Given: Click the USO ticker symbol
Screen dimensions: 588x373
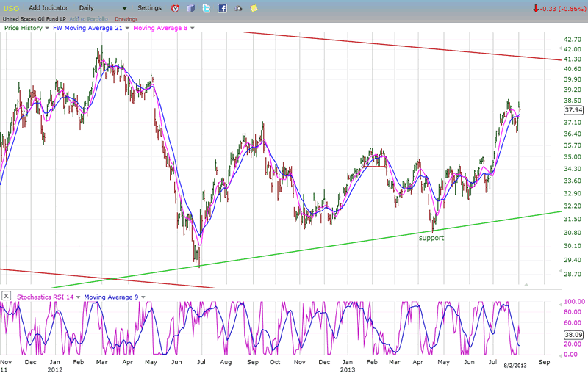Looking at the screenshot, I should [x=12, y=8].
